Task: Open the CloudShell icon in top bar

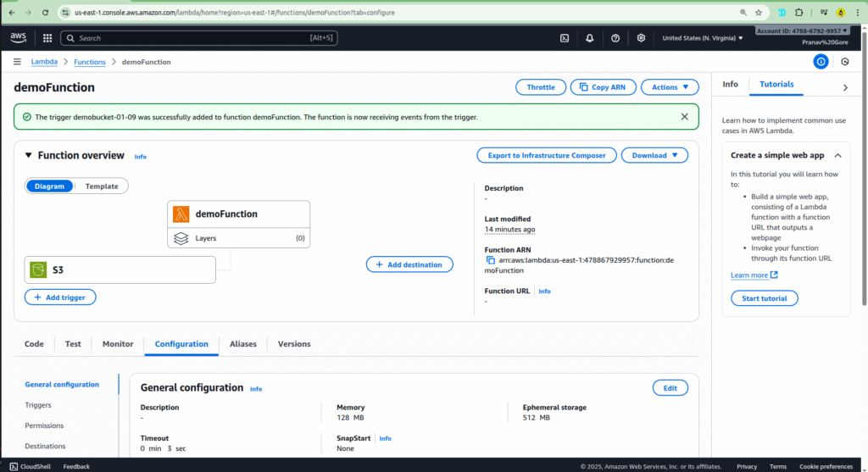Action: [x=564, y=38]
